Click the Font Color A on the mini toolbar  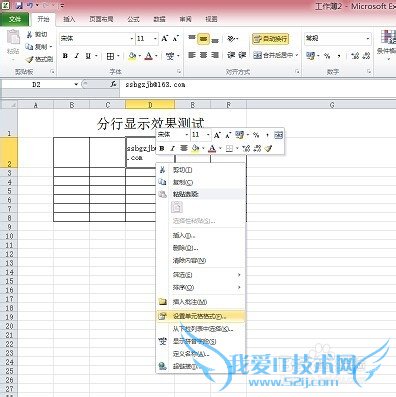click(212, 148)
